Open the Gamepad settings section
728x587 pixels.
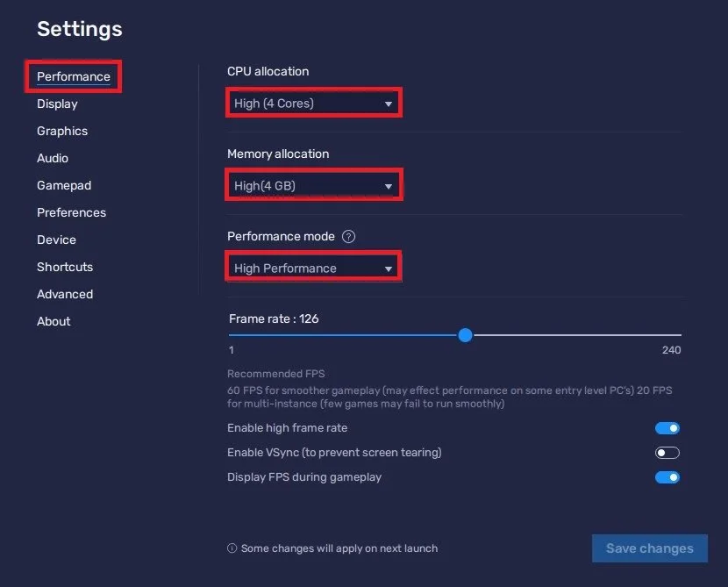coord(64,185)
